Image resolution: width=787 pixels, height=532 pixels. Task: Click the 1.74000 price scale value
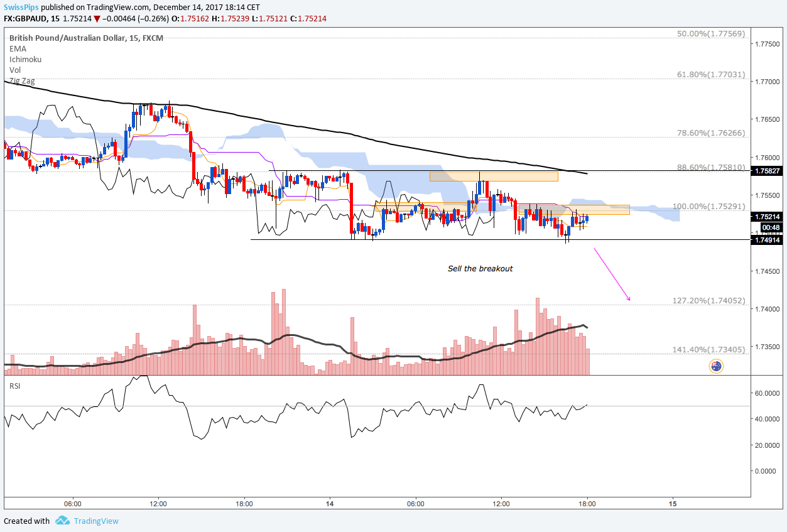pyautogui.click(x=768, y=309)
